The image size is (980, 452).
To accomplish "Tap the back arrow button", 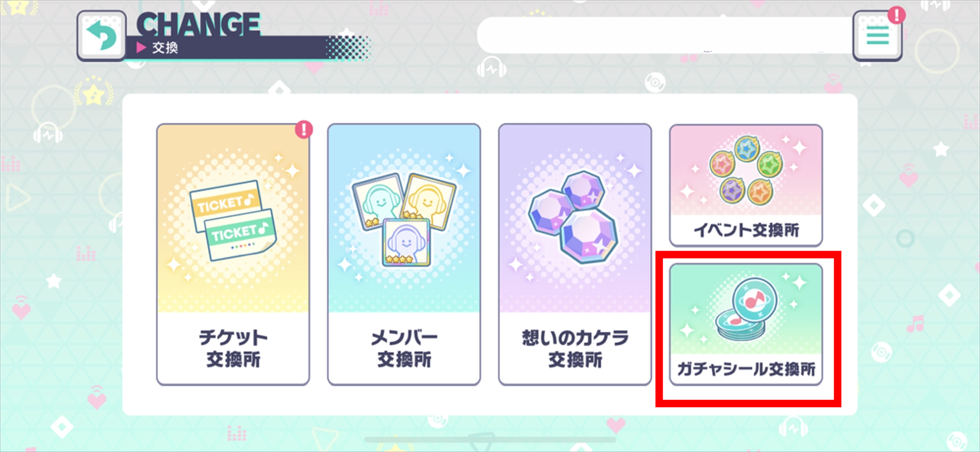I will 102,36.
